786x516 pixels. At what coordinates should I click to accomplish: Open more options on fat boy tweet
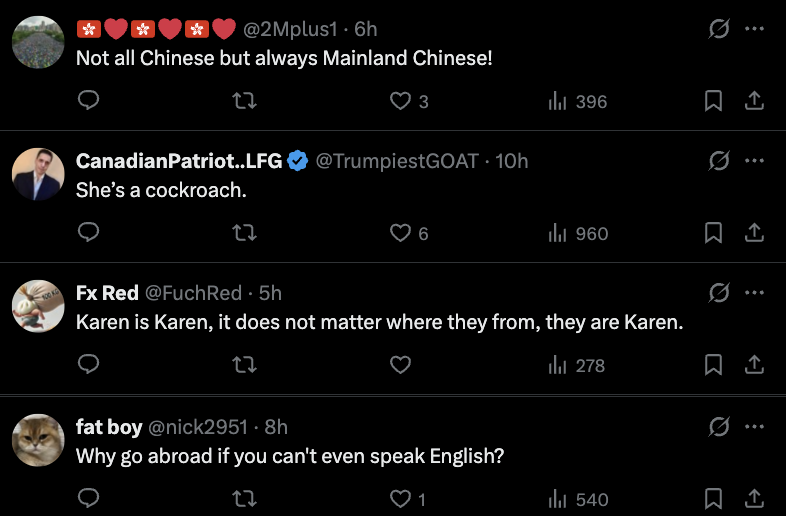tap(755, 427)
